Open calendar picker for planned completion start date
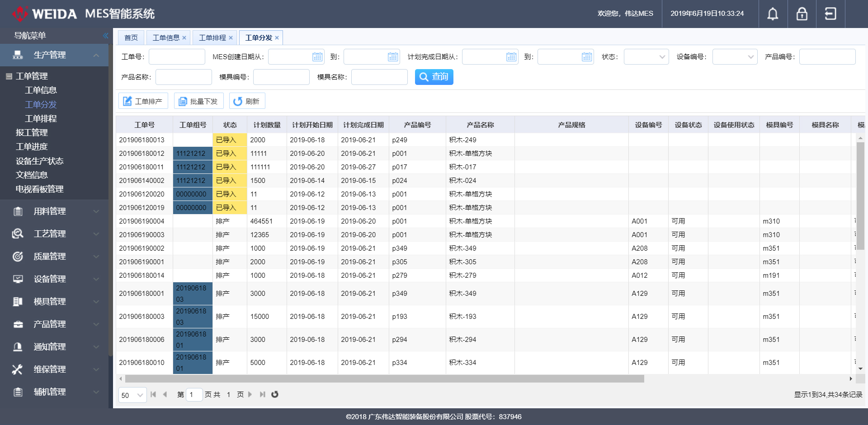Viewport: 868px width, 425px height. pos(511,57)
